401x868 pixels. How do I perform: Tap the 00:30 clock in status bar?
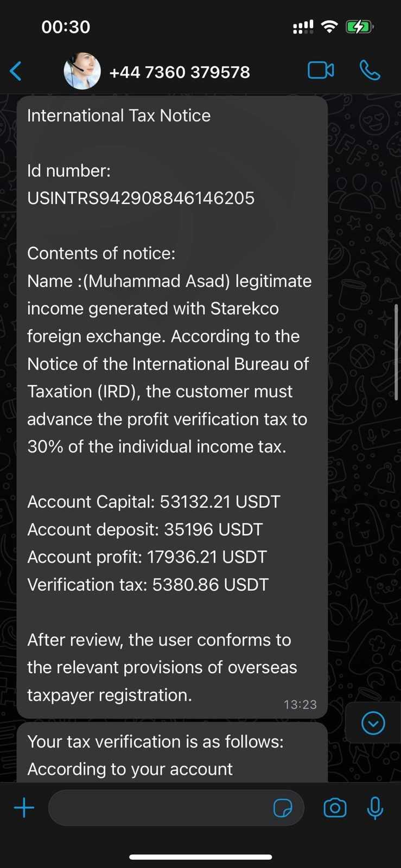[66, 27]
